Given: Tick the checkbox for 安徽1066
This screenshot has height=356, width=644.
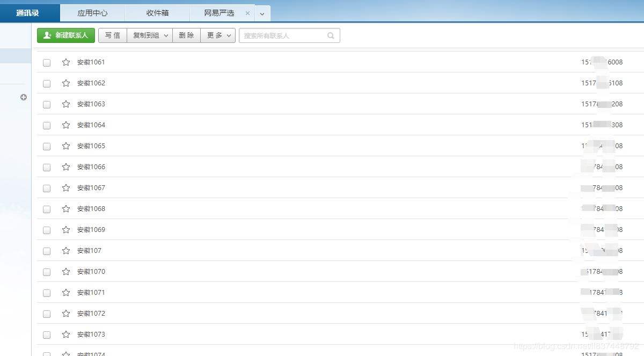Looking at the screenshot, I should pyautogui.click(x=47, y=168).
